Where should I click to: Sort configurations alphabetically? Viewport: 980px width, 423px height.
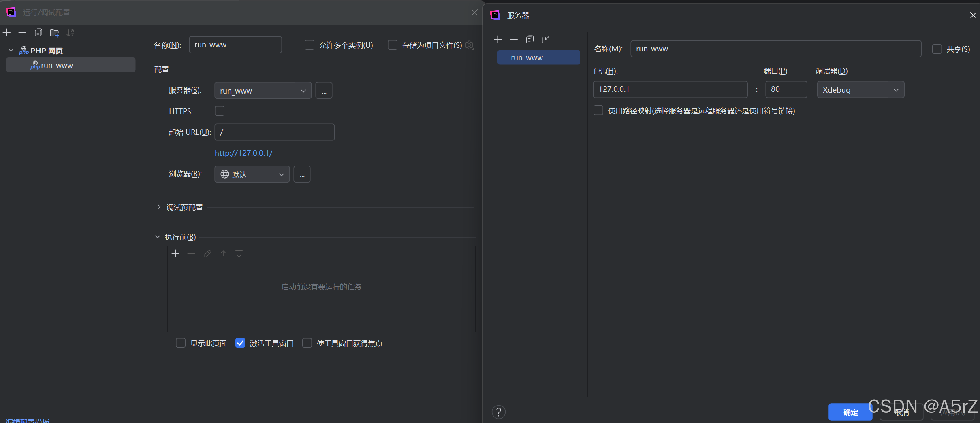click(70, 32)
